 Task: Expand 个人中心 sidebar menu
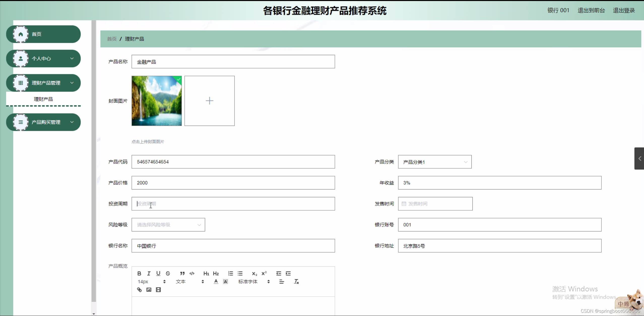click(43, 59)
